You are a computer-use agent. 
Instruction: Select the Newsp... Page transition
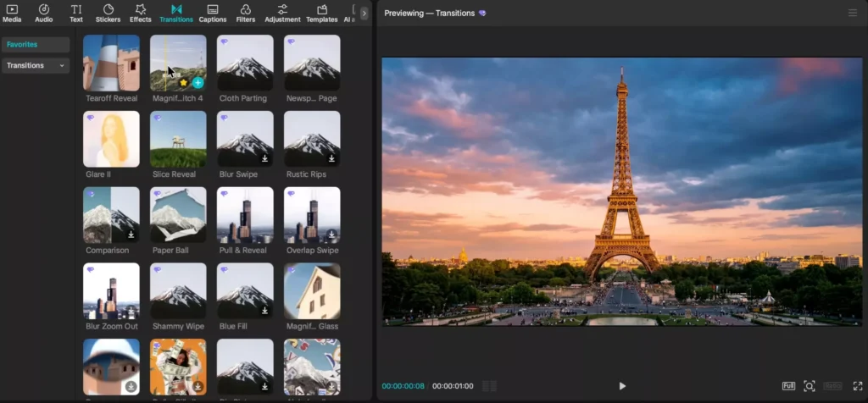point(312,63)
